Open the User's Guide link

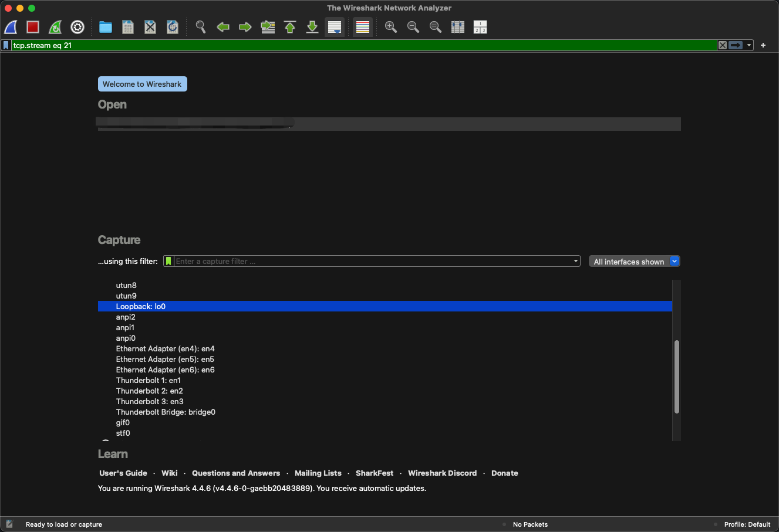123,473
